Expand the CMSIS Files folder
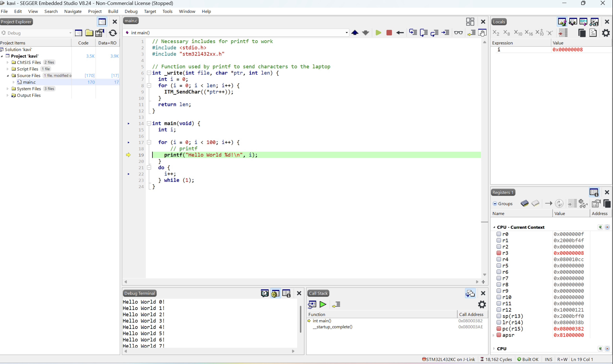613x364 pixels. coord(8,62)
